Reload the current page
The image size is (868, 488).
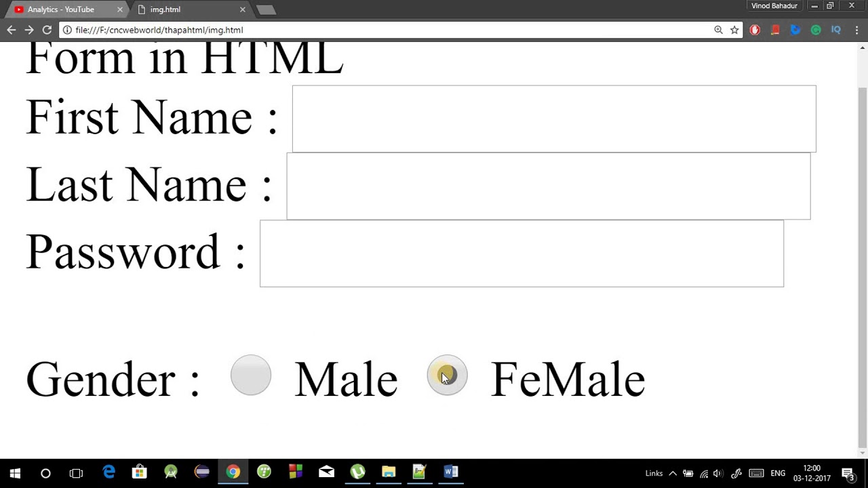47,30
